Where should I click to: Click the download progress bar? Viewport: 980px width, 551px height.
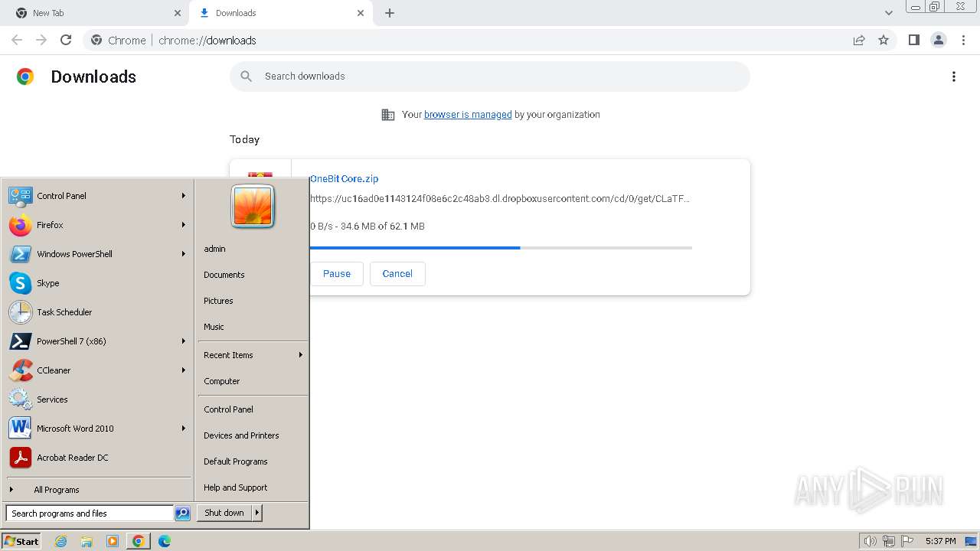[501, 248]
